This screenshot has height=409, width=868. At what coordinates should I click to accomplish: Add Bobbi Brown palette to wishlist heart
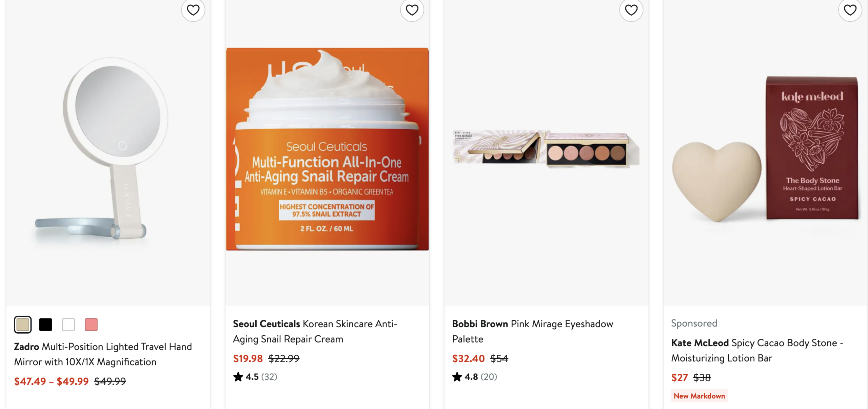coord(631,10)
